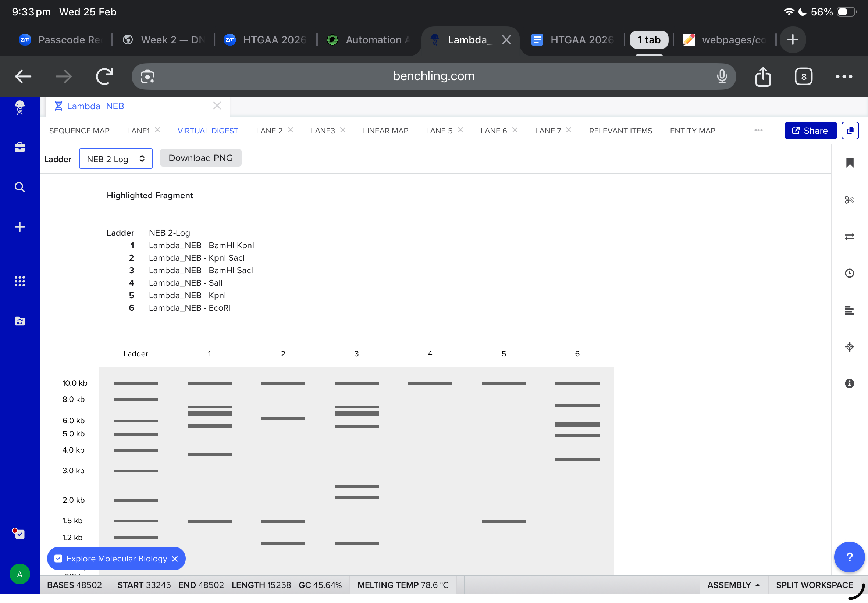Open the browser share sheet icon
This screenshot has width=868, height=603.
point(763,77)
